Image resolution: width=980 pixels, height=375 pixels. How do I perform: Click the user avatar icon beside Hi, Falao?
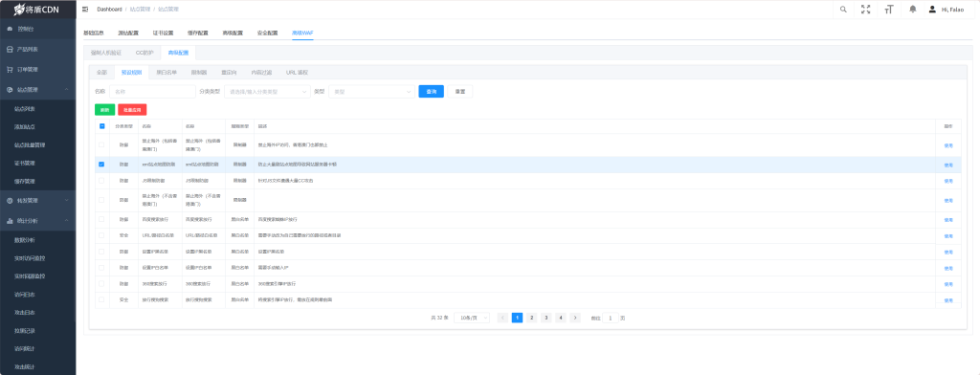tap(932, 10)
